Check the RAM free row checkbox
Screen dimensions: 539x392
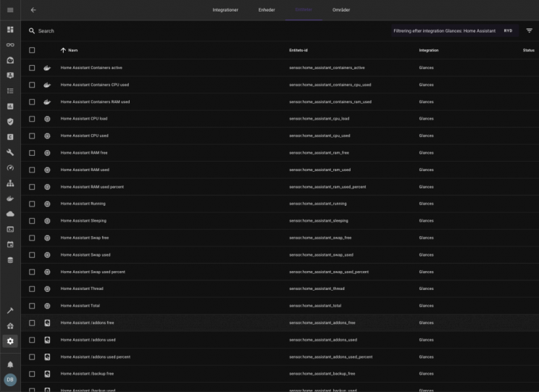pos(32,153)
